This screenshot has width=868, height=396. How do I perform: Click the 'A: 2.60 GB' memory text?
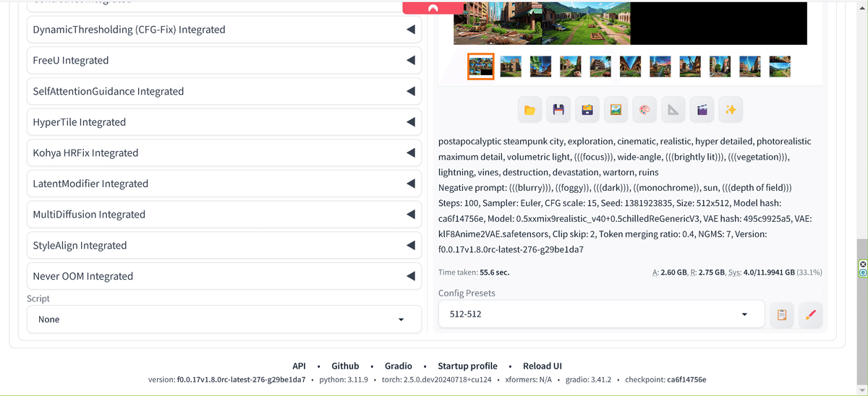671,272
